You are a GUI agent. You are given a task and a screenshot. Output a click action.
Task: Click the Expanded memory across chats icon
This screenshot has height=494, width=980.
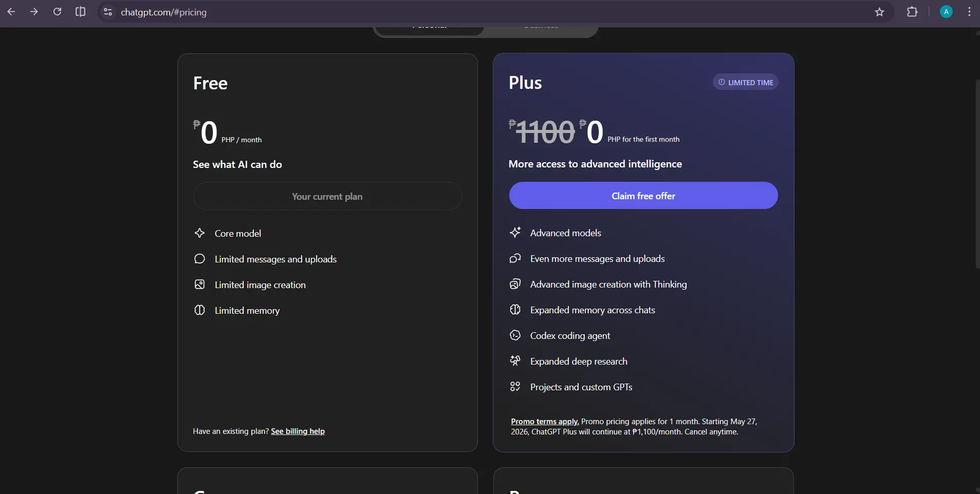(x=515, y=310)
